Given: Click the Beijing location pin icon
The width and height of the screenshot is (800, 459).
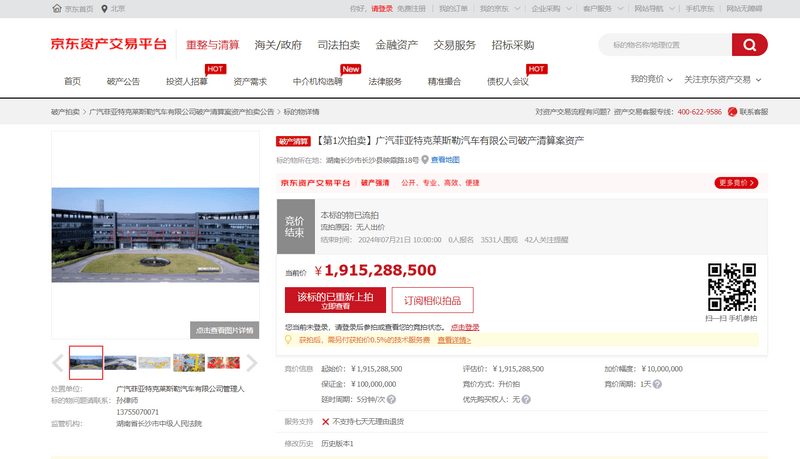Looking at the screenshot, I should click(104, 9).
